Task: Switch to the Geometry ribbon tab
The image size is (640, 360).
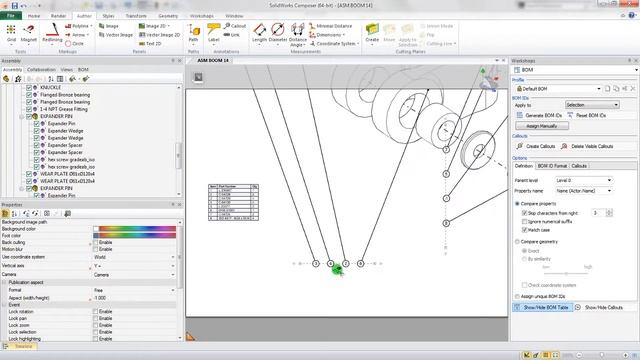Action: coord(168,16)
